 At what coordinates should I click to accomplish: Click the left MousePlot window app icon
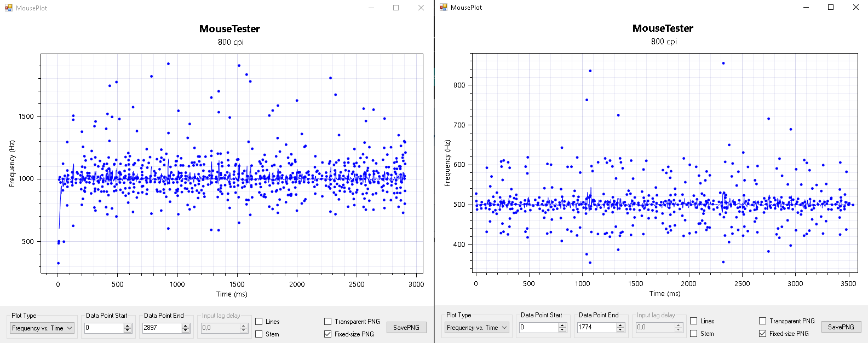[8, 8]
